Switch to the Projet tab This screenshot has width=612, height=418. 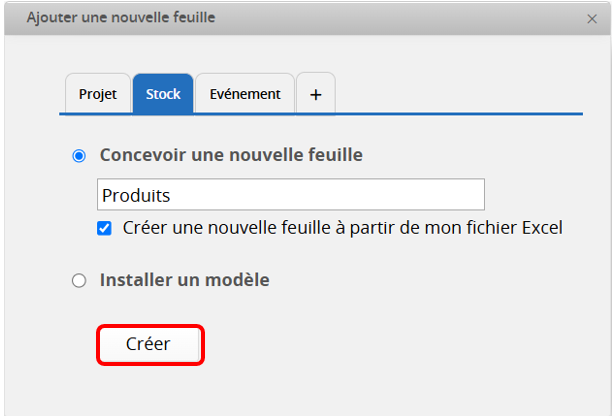(98, 94)
